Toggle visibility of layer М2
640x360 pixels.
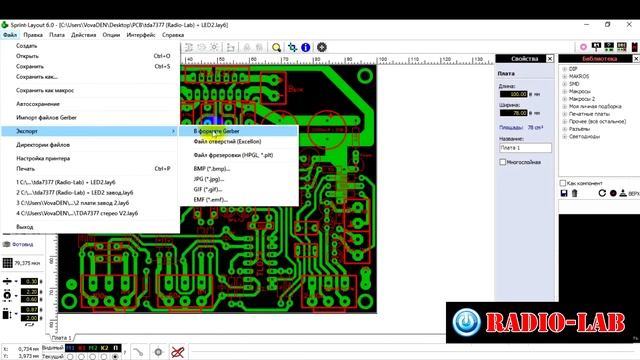click(x=93, y=348)
